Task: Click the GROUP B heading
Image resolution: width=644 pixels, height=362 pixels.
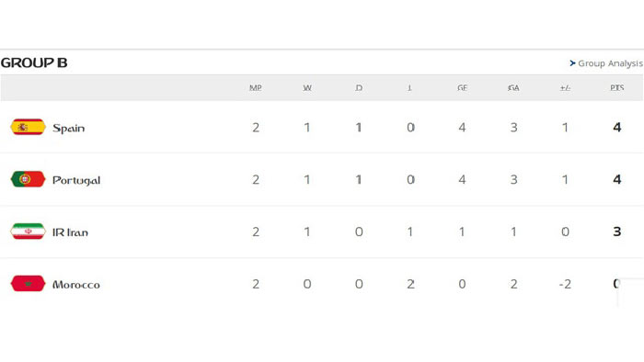Action: 34,62
